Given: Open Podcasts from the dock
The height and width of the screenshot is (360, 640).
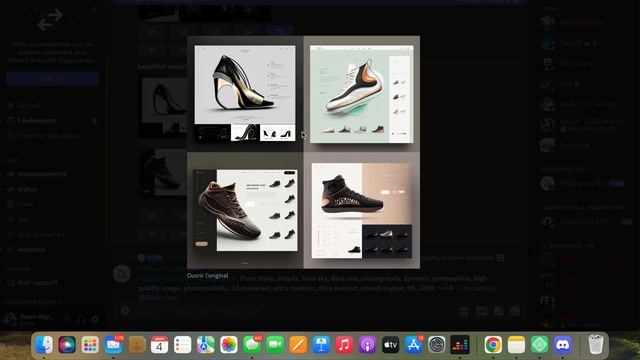Looking at the screenshot, I should (x=367, y=345).
